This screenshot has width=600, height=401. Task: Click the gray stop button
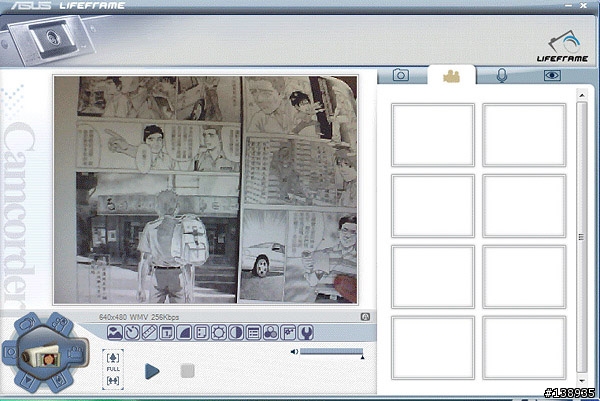187,371
